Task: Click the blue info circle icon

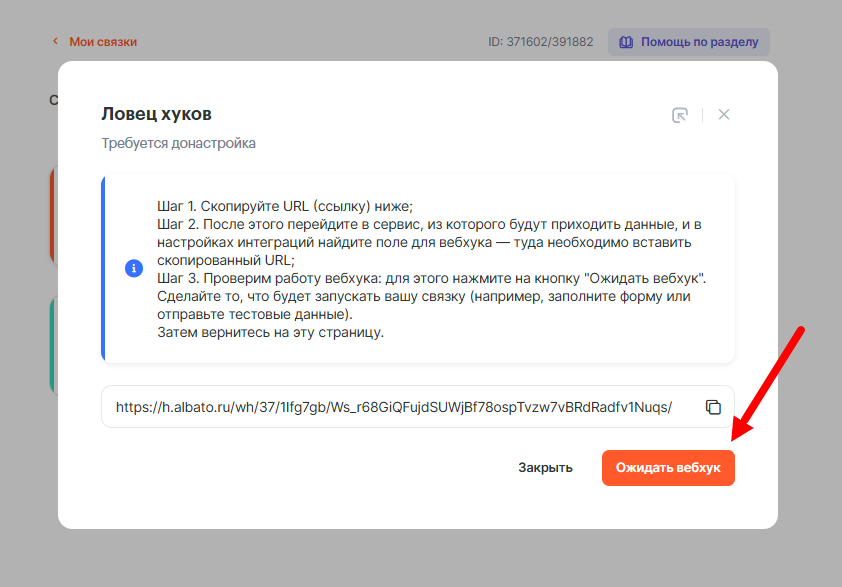Action: [x=133, y=269]
